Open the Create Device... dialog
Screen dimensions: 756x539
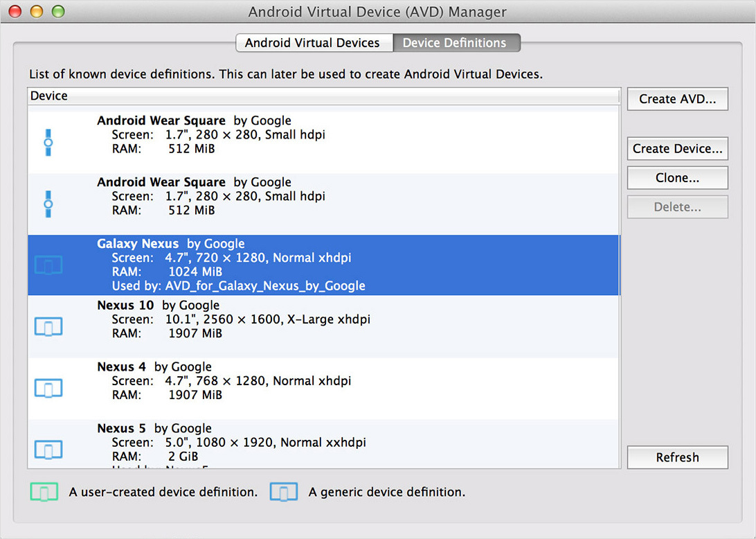[677, 148]
